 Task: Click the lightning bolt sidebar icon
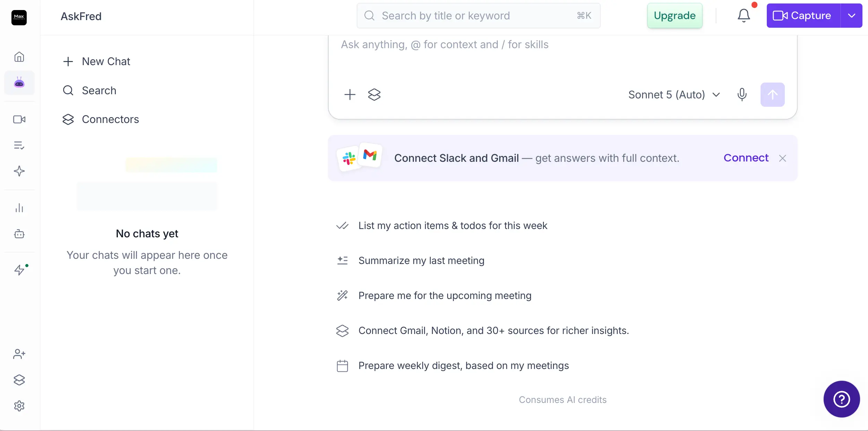(x=19, y=270)
